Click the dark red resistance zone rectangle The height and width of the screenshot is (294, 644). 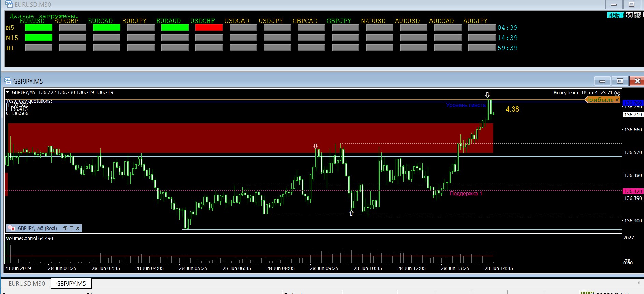[x=239, y=138]
